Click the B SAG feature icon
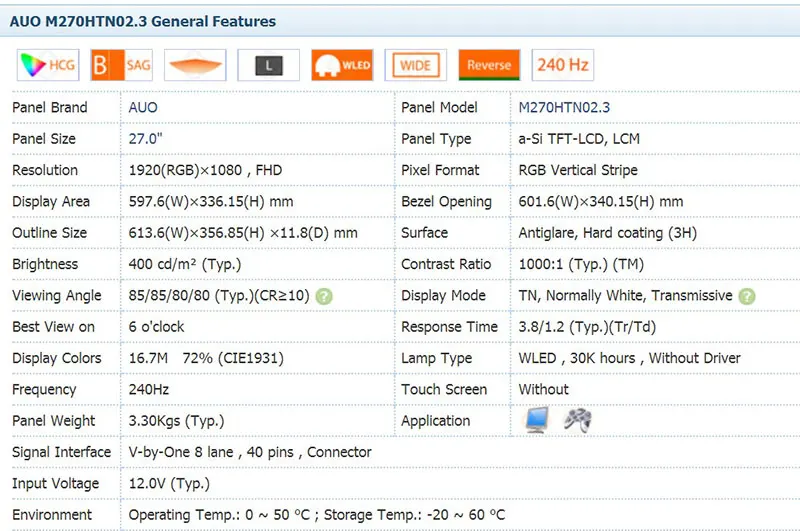The width and height of the screenshot is (800, 531). 121,65
